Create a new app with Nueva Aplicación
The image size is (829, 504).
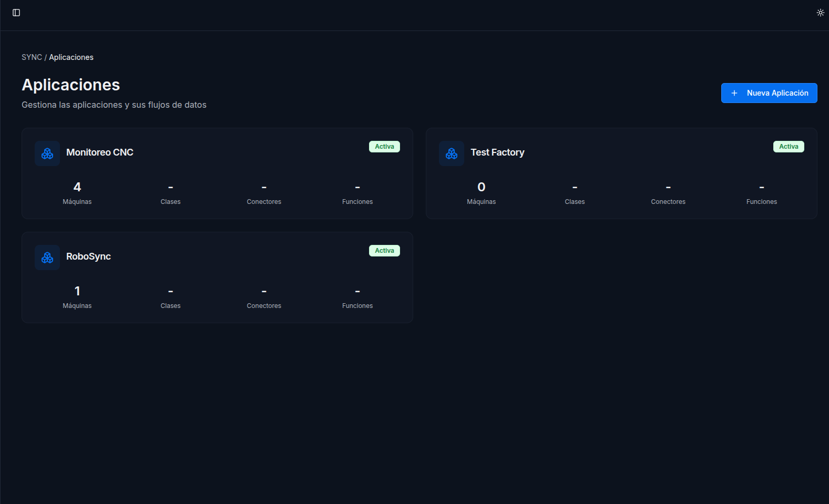(x=777, y=93)
